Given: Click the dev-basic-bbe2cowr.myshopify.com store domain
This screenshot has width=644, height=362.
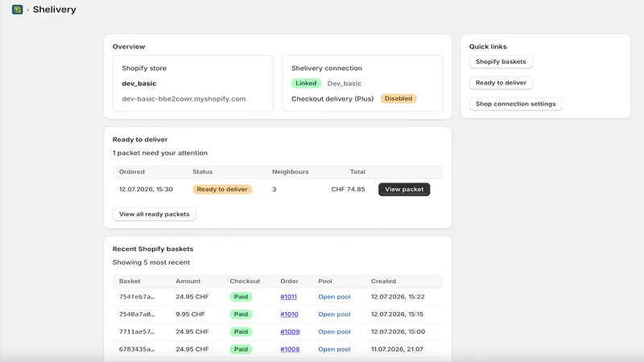Looking at the screenshot, I should point(184,99).
